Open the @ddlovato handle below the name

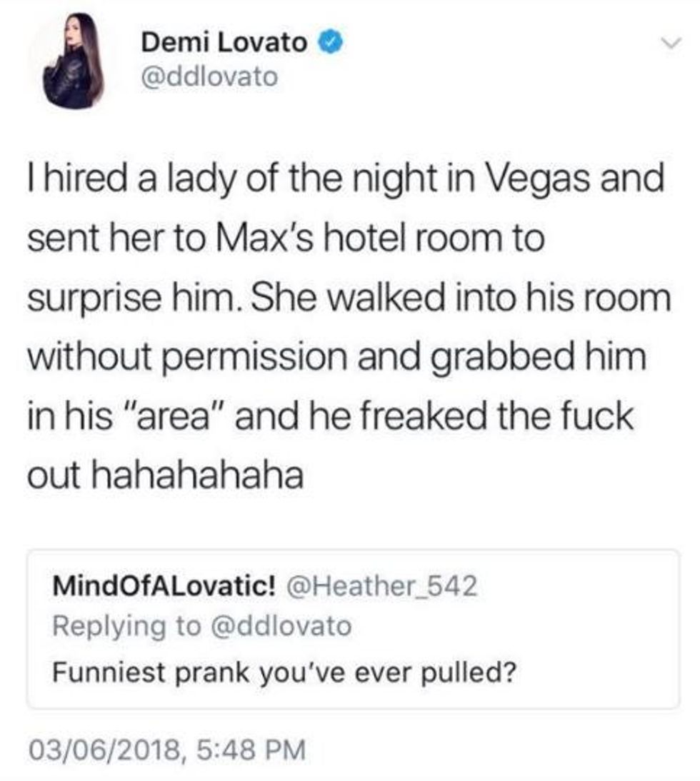[210, 76]
